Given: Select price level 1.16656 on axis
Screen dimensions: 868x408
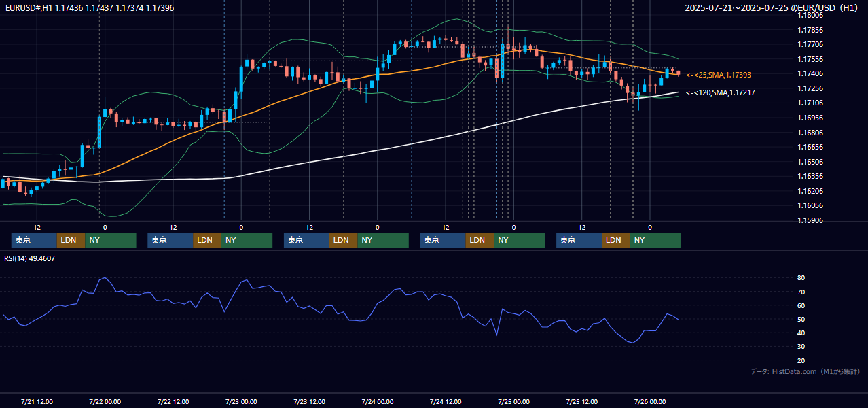Looking at the screenshot, I should [x=810, y=147].
